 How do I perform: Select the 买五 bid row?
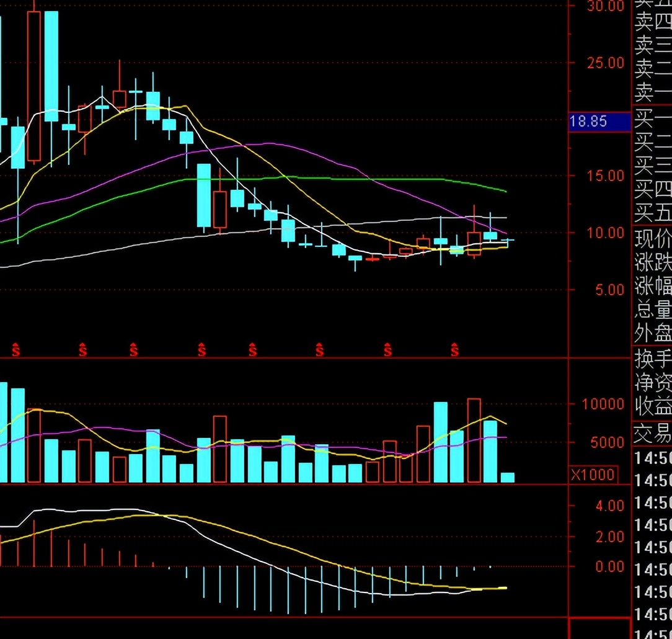(652, 213)
